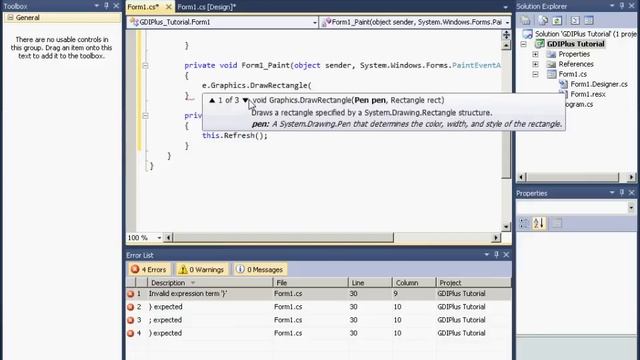The image size is (640, 360).
Task: Click next overload down arrow in tooltip
Action: [245, 100]
